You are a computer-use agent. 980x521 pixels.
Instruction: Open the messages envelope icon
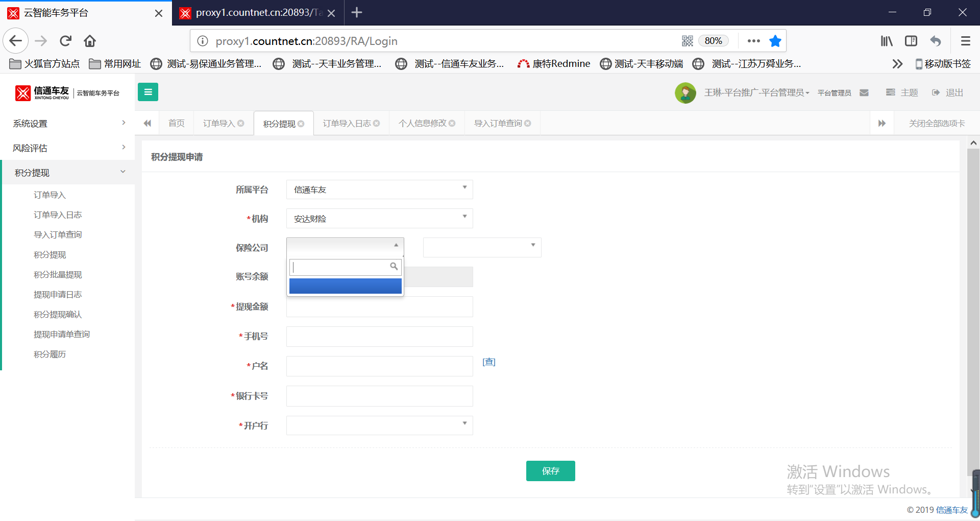864,92
